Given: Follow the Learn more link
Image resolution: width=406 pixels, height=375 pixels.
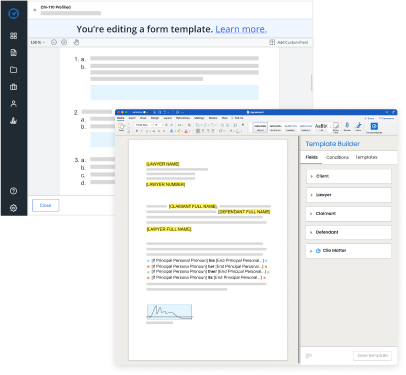Looking at the screenshot, I should click(241, 29).
